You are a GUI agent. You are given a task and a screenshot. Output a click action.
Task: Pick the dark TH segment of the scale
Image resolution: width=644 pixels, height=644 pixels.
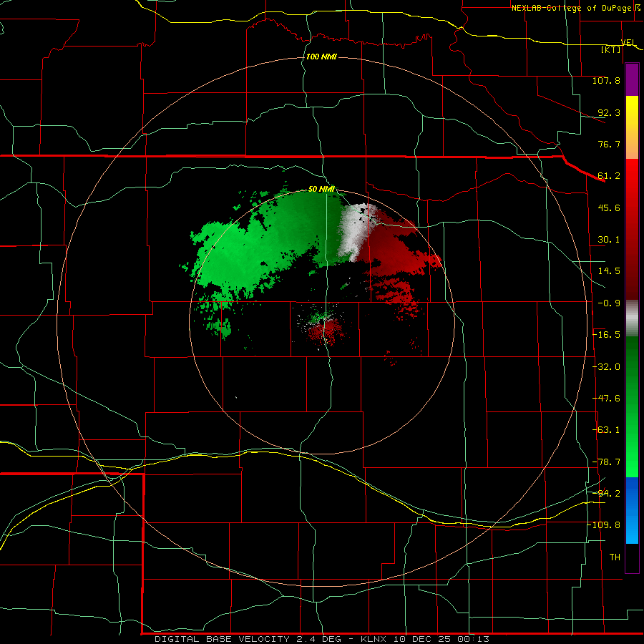632,557
